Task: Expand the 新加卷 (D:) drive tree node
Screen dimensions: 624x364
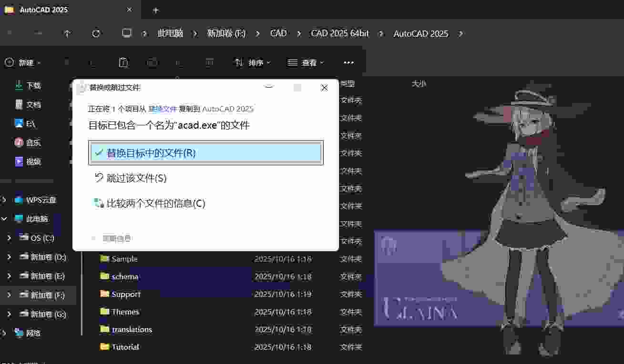Action: (9, 257)
